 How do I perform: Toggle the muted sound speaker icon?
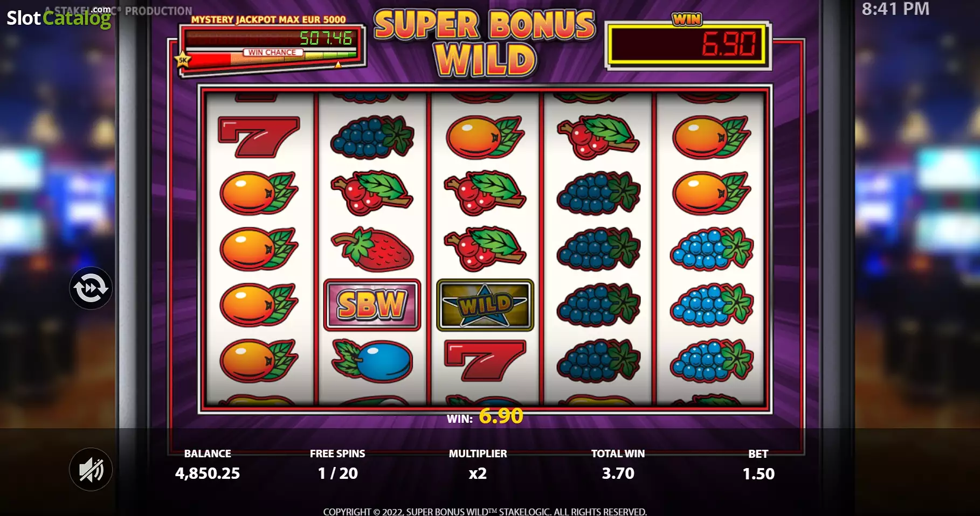[x=91, y=469]
